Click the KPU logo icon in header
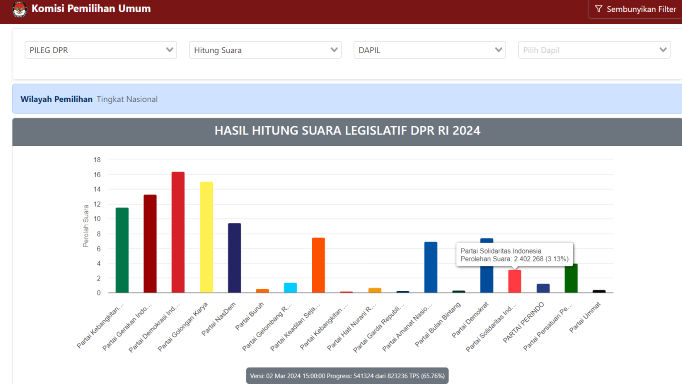 pos(20,9)
